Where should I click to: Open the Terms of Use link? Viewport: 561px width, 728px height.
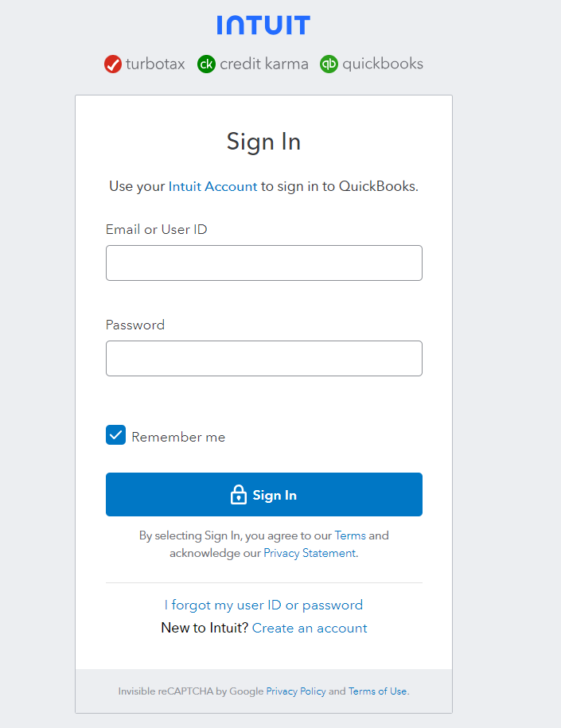tap(377, 691)
